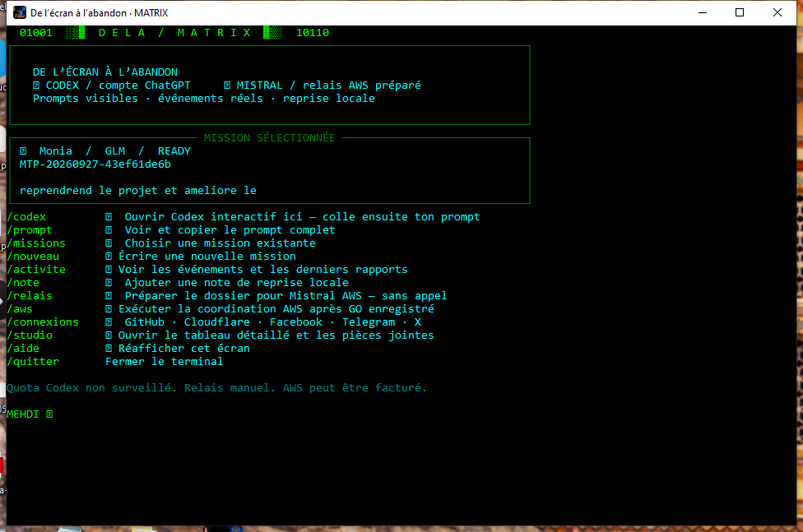This screenshot has height=532, width=803.
Task: Click 'Prompts visibles · événements réels · reprise locale'
Action: (x=204, y=99)
